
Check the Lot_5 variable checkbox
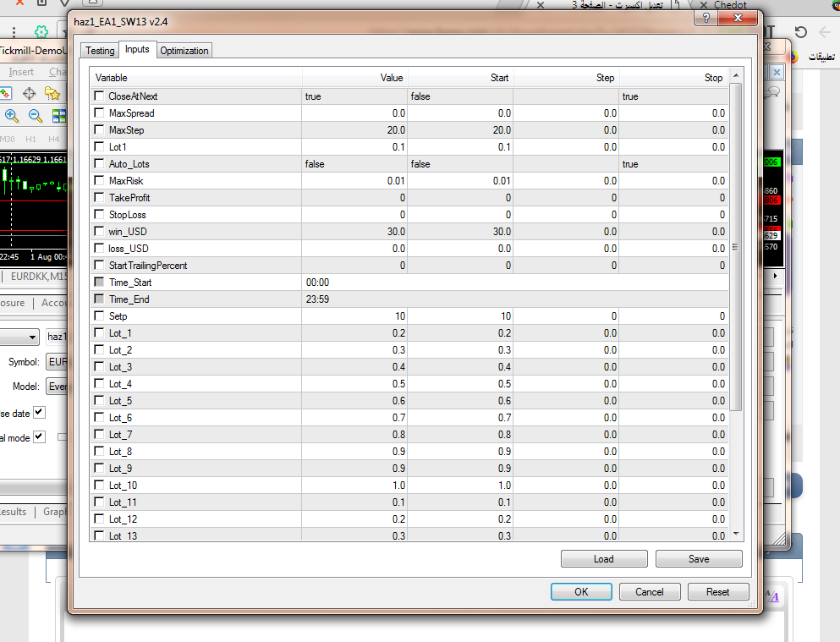click(x=100, y=401)
